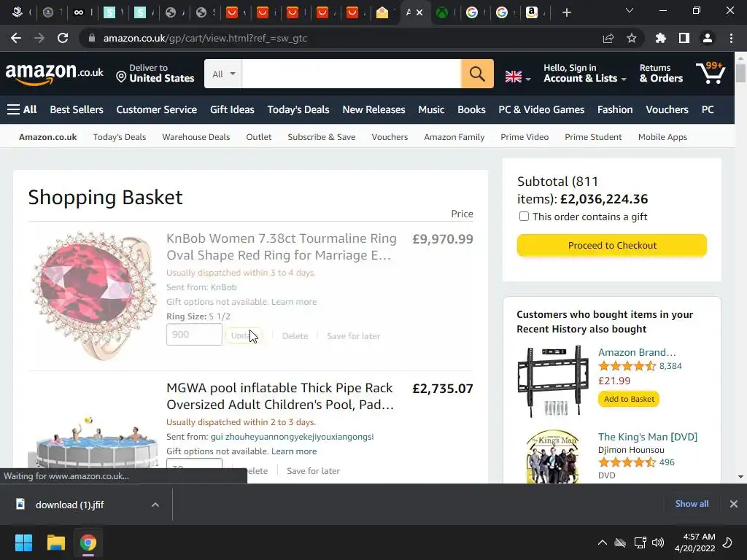Open Books in the nav bar
The width and height of the screenshot is (747, 560).
pyautogui.click(x=472, y=109)
